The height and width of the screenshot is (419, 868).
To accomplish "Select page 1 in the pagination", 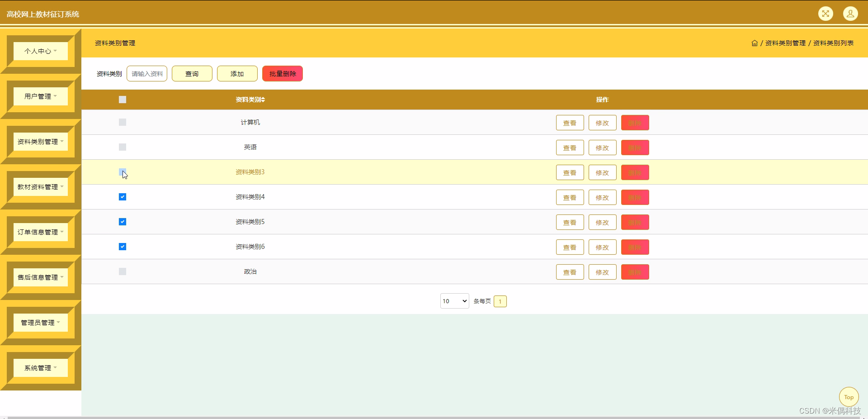I will [x=500, y=301].
